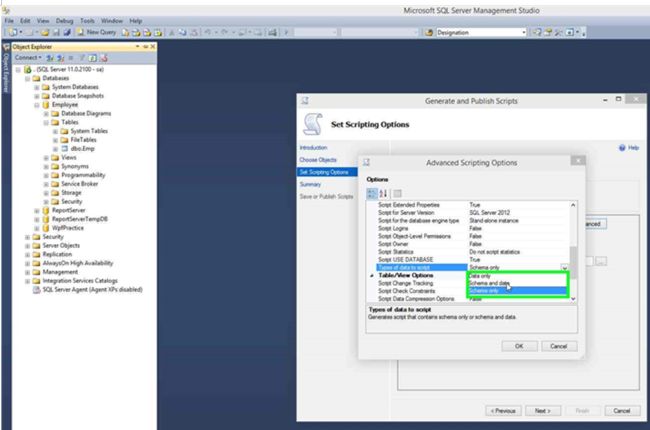Select the Script Logins property row
Screen dimensions: 650x430
[x=471, y=228]
